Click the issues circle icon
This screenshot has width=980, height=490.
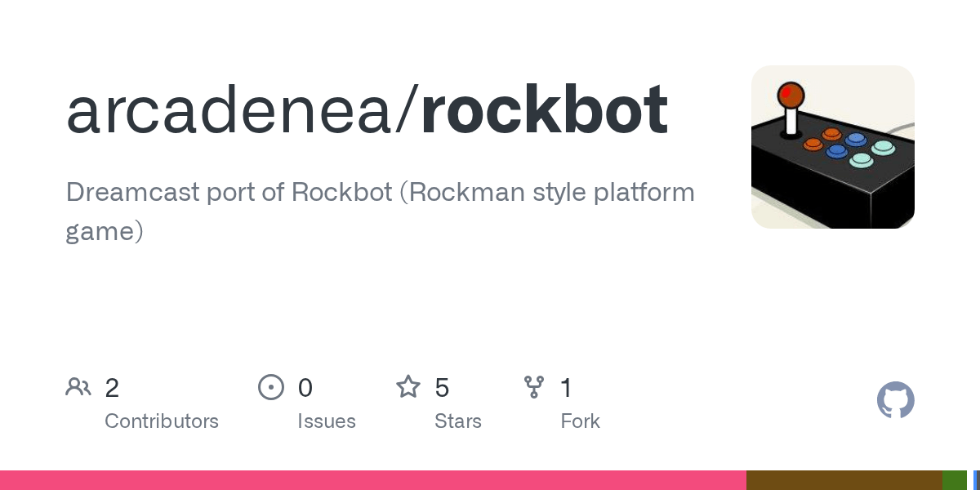coord(270,386)
